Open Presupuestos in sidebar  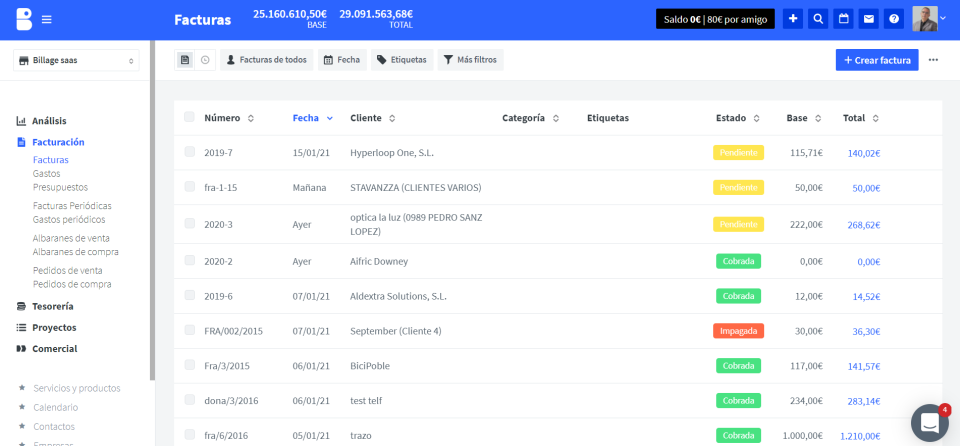60,187
